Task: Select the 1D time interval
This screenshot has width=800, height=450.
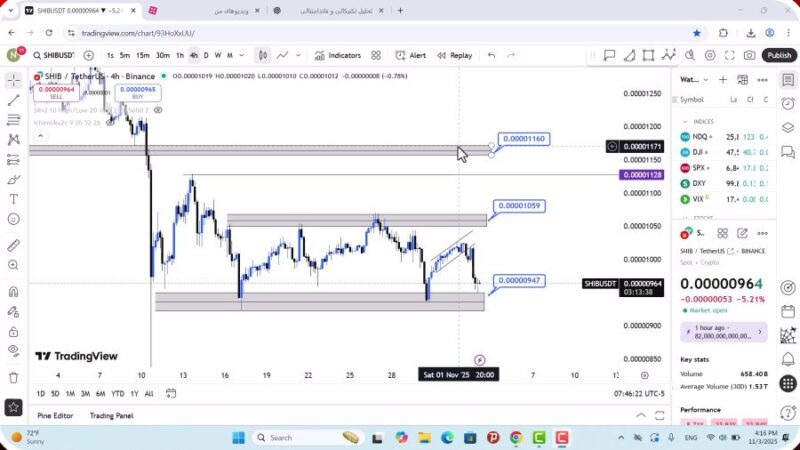Action: 41,394
